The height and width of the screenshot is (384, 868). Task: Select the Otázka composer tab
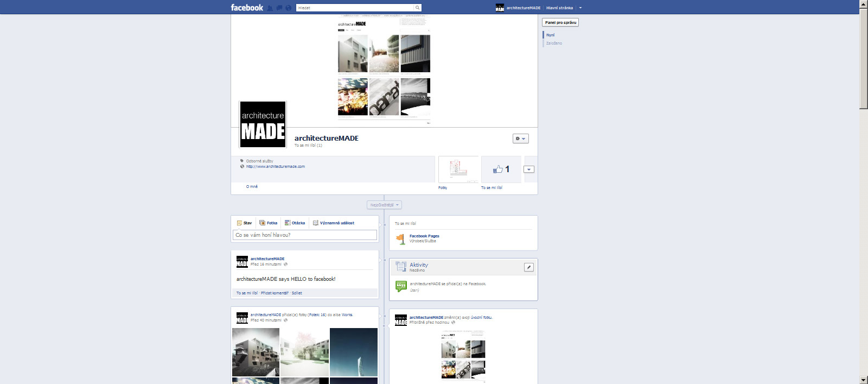click(295, 223)
